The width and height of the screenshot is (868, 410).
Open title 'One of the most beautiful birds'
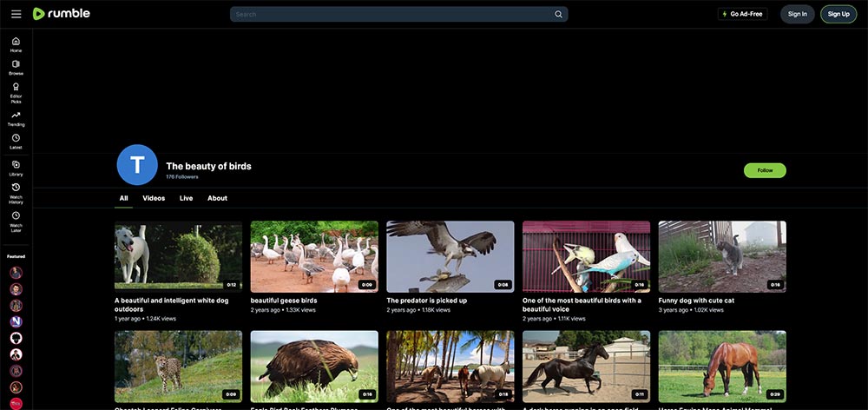point(582,305)
